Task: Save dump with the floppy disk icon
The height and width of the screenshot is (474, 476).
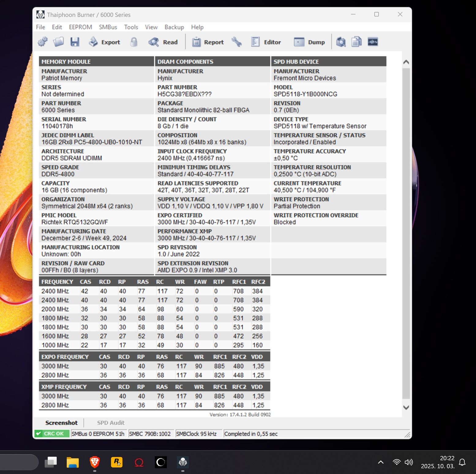Action: 75,42
